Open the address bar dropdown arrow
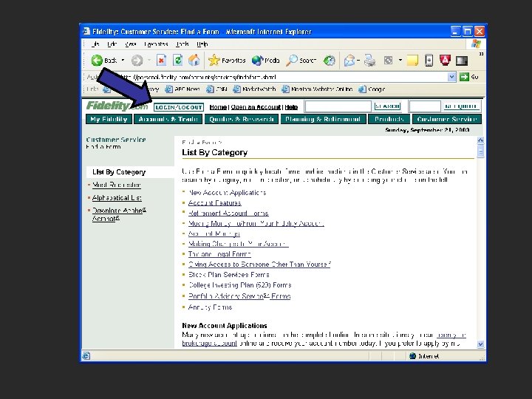532x399 pixels. point(451,77)
